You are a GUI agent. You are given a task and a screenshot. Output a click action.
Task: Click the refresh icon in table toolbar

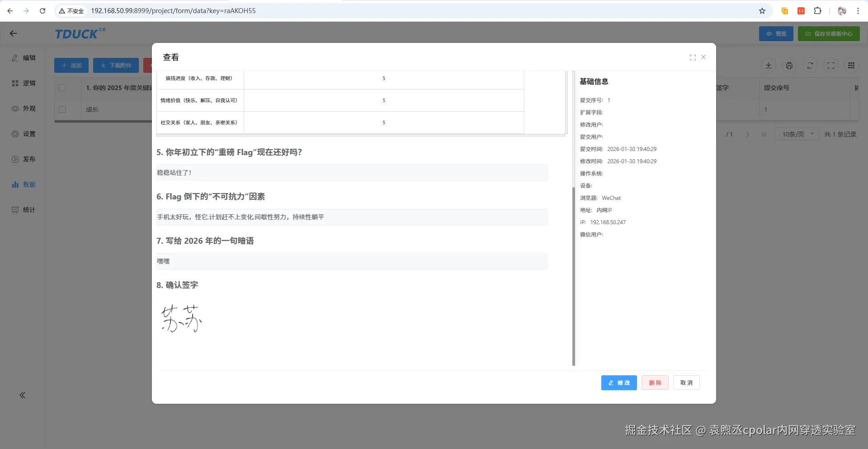pyautogui.click(x=810, y=66)
